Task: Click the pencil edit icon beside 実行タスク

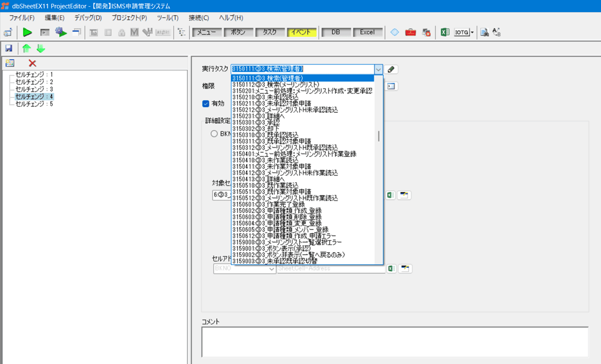Action: (391, 69)
